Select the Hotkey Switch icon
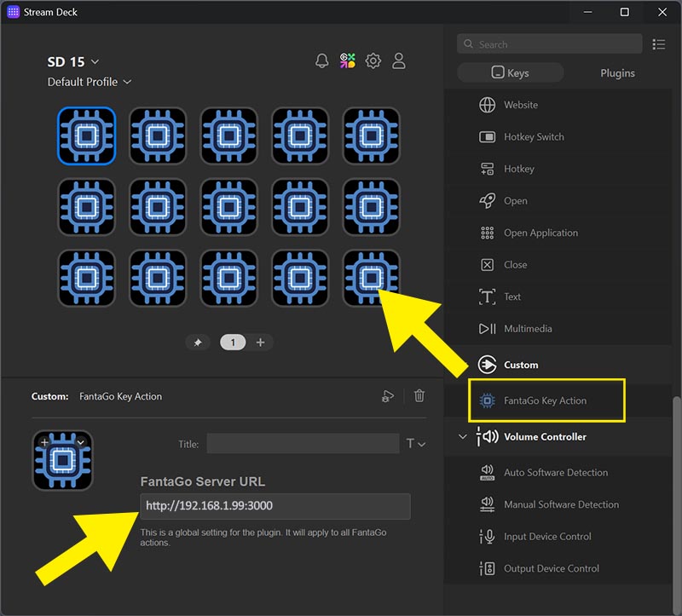Viewport: 682px width, 616px height. 487,137
